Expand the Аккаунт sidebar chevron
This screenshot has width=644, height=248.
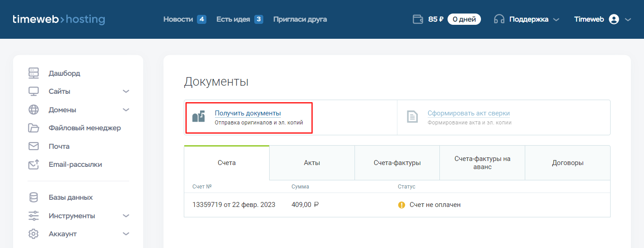(x=126, y=234)
